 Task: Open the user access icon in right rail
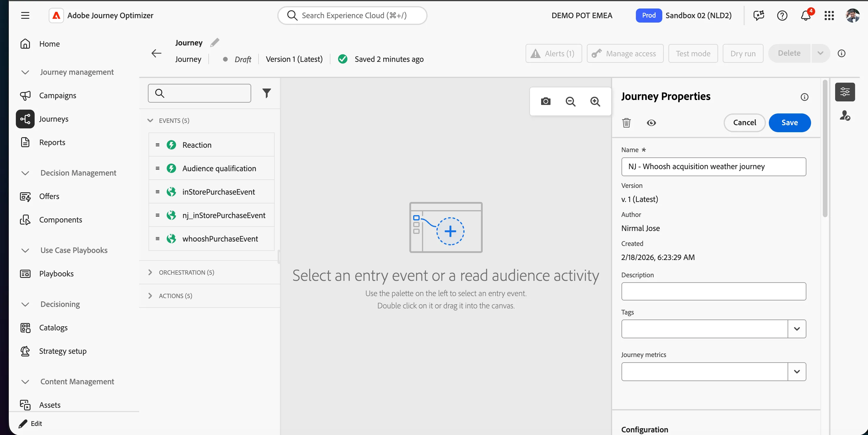coord(845,115)
